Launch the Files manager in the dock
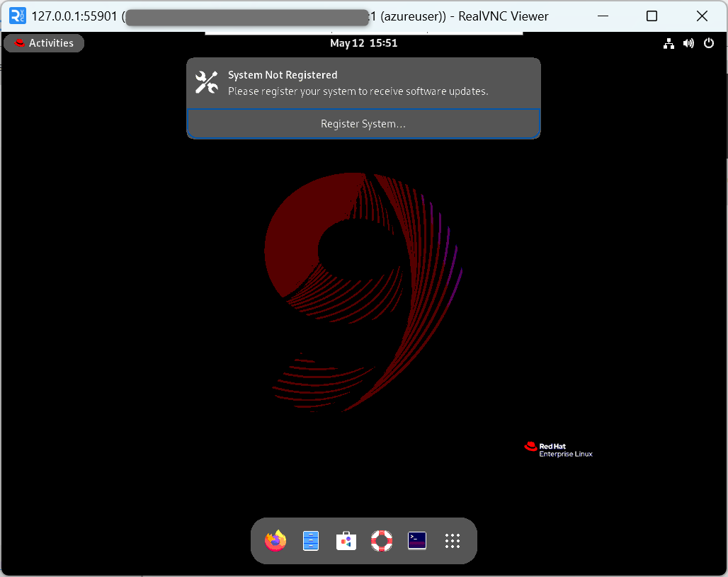This screenshot has width=728, height=577. 311,541
